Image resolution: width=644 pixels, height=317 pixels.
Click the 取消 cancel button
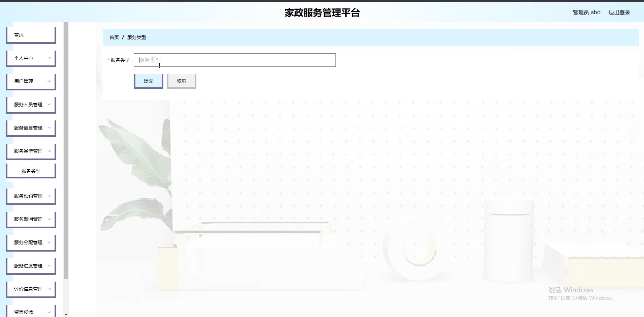click(x=182, y=81)
